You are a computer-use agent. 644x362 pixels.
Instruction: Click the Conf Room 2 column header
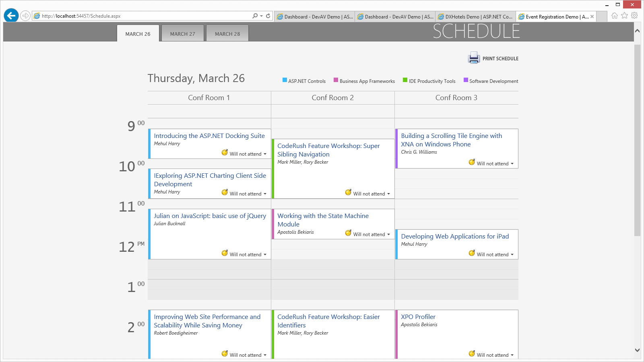[x=332, y=98]
